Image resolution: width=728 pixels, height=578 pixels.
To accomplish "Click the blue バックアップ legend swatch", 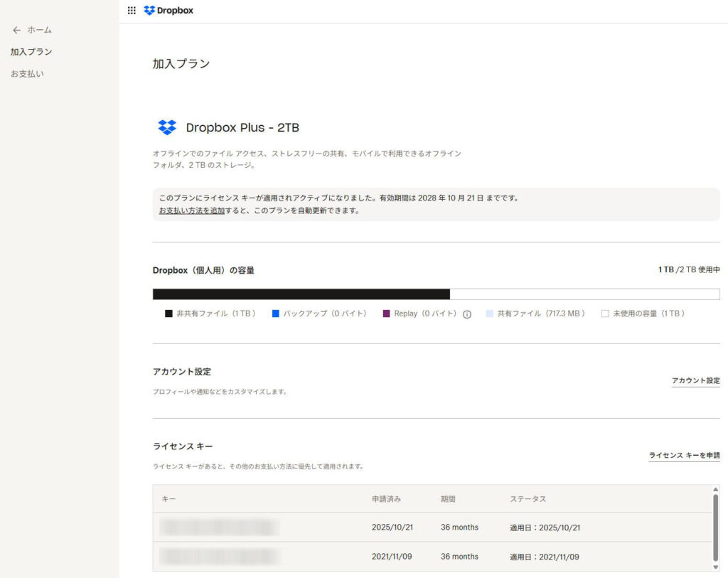I will (x=275, y=314).
